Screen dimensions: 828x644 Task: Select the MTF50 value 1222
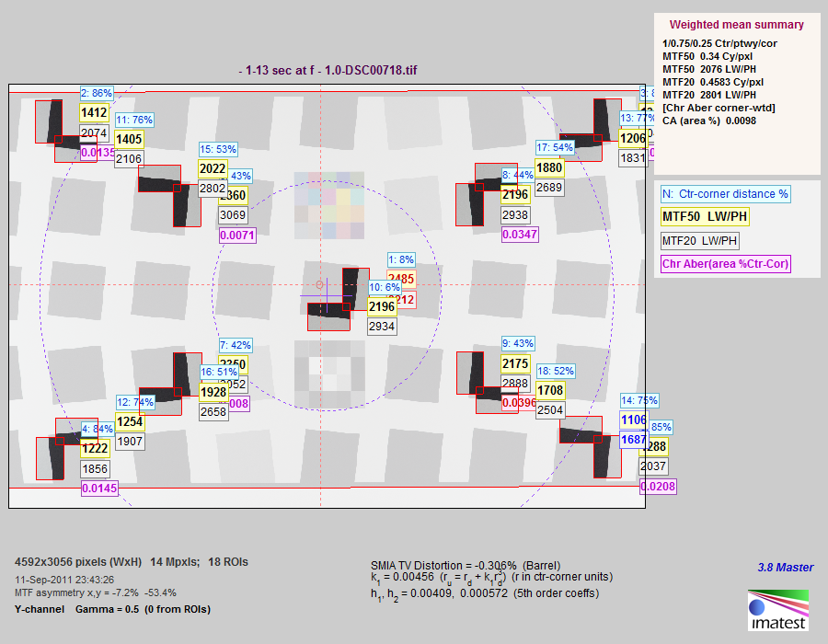click(95, 449)
